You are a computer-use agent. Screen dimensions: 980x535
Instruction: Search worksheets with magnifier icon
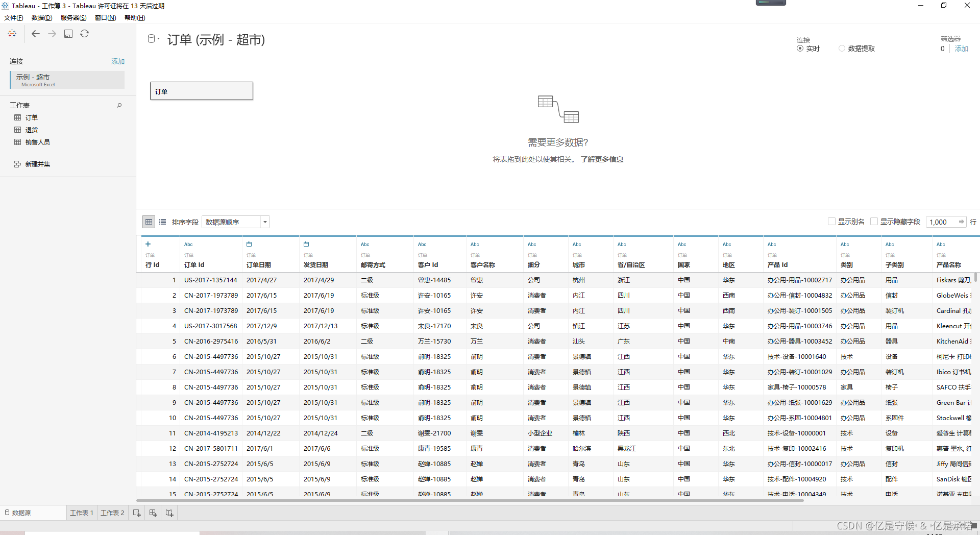click(119, 105)
